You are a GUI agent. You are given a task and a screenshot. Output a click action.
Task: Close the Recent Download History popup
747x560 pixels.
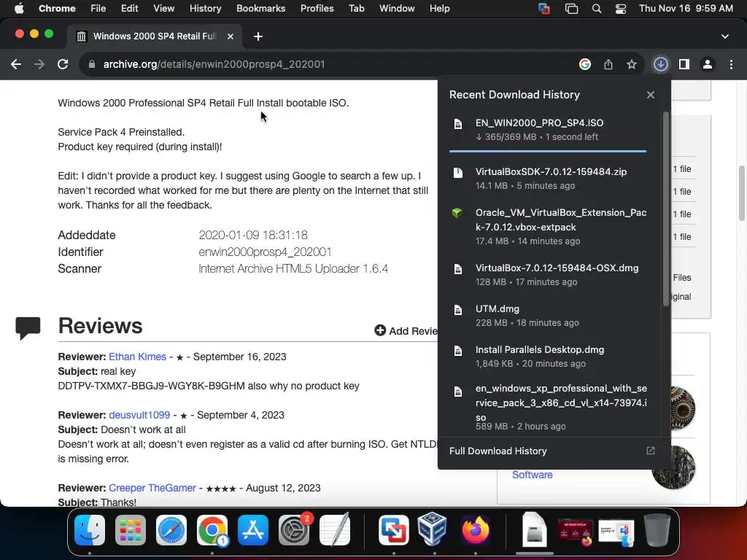[x=651, y=95]
